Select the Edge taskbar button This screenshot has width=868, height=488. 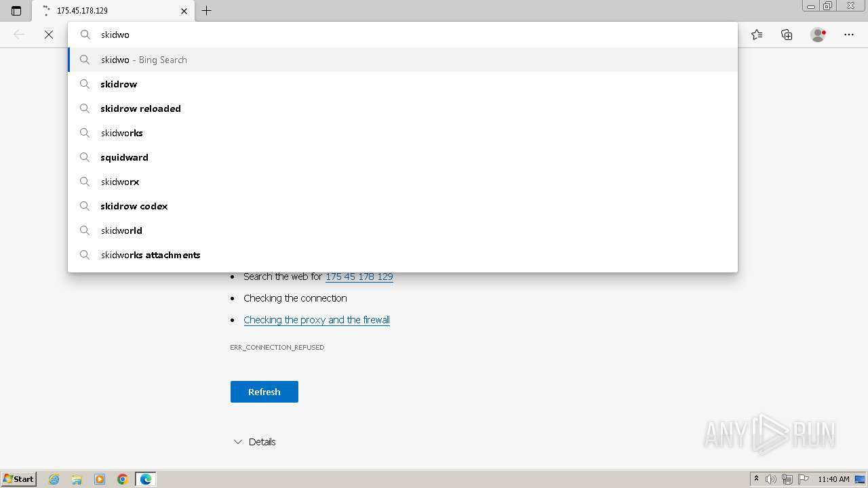[x=146, y=479]
